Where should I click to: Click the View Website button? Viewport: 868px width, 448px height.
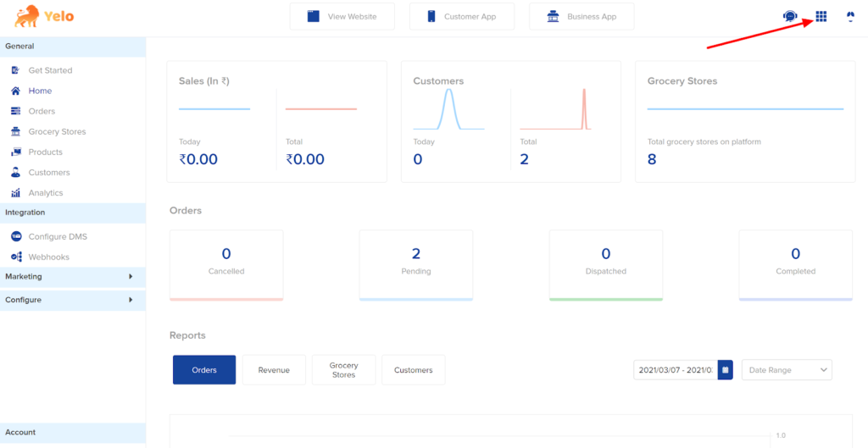click(342, 17)
